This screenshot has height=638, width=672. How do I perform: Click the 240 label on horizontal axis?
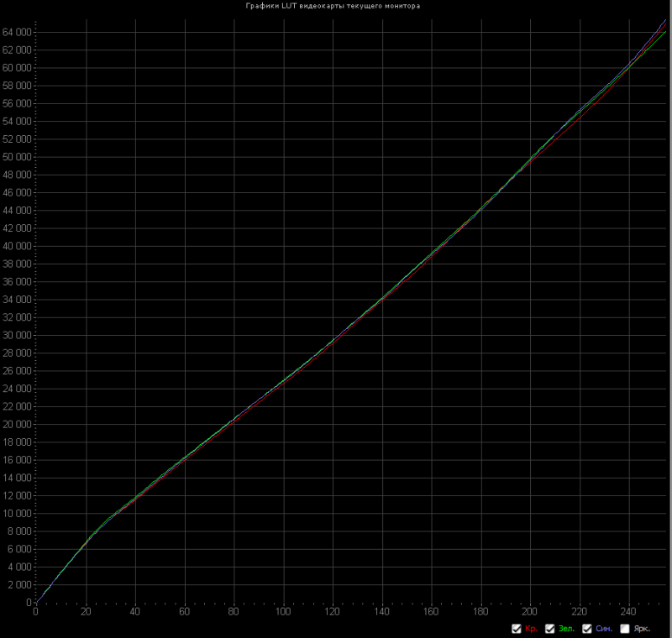[x=628, y=611]
